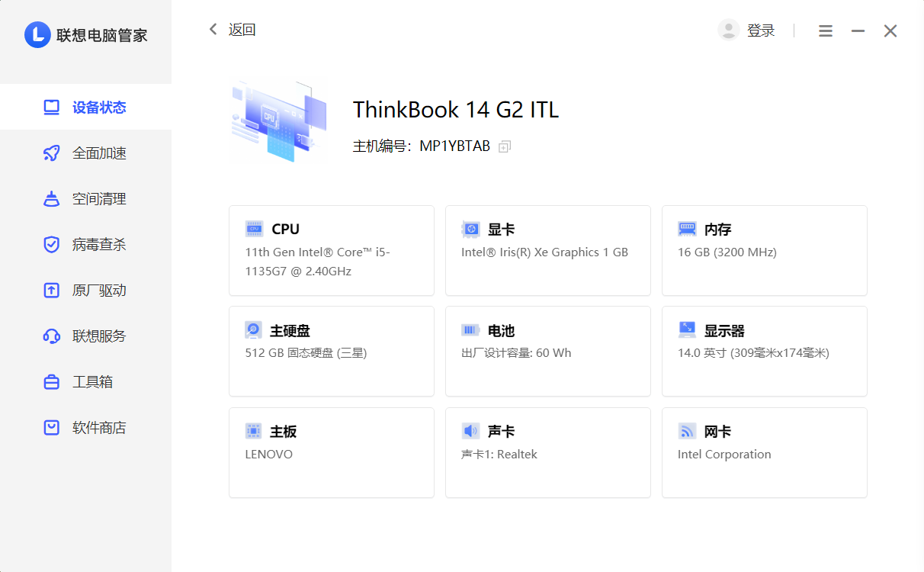Click the 网卡 card heading

coord(718,431)
